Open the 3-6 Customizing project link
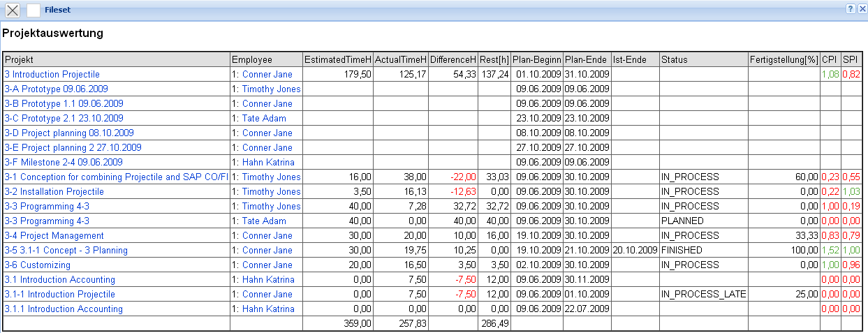Image resolution: width=868 pixels, height=333 pixels. [x=37, y=265]
